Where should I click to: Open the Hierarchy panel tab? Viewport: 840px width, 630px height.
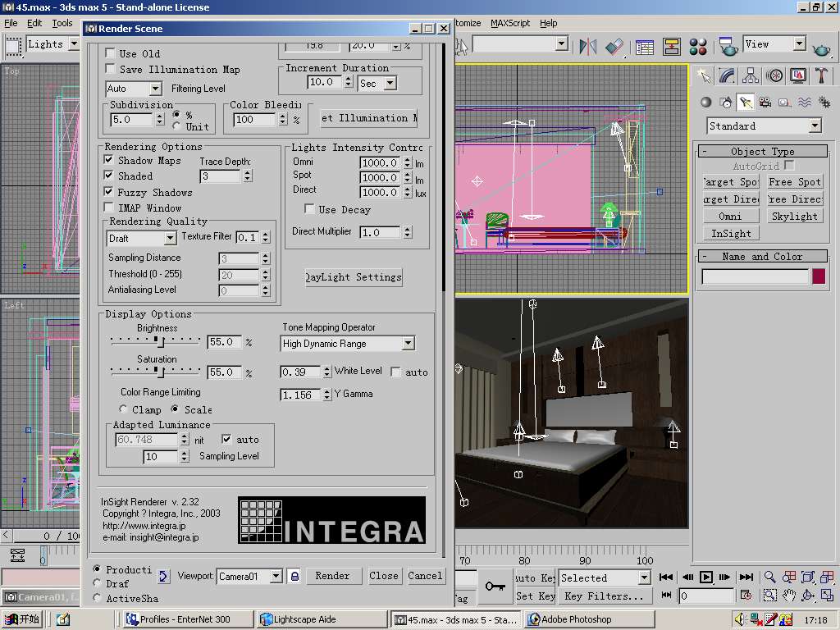pyautogui.click(x=751, y=75)
